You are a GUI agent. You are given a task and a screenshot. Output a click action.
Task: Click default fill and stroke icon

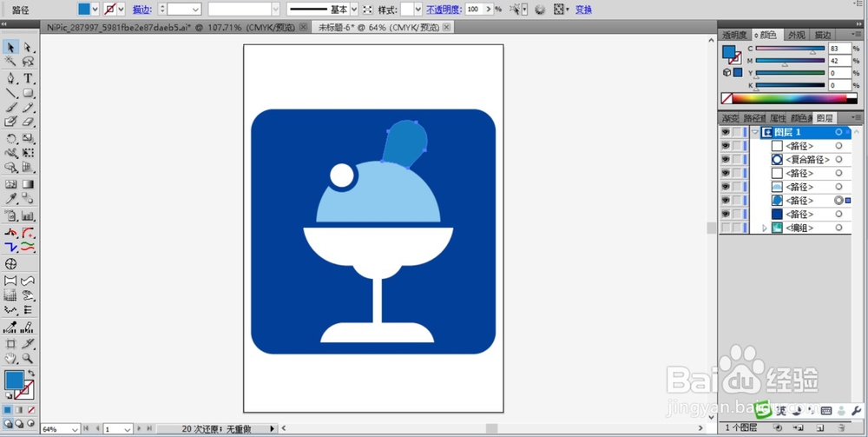[9, 395]
